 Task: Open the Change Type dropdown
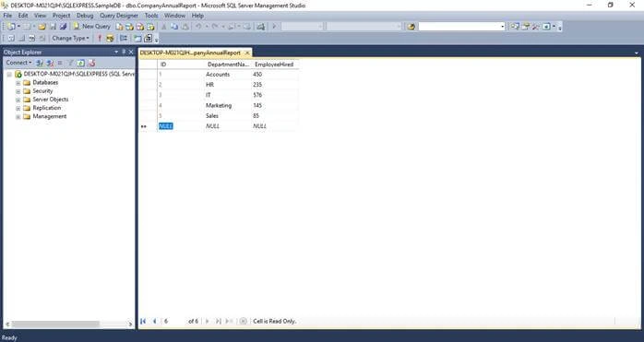(x=71, y=38)
